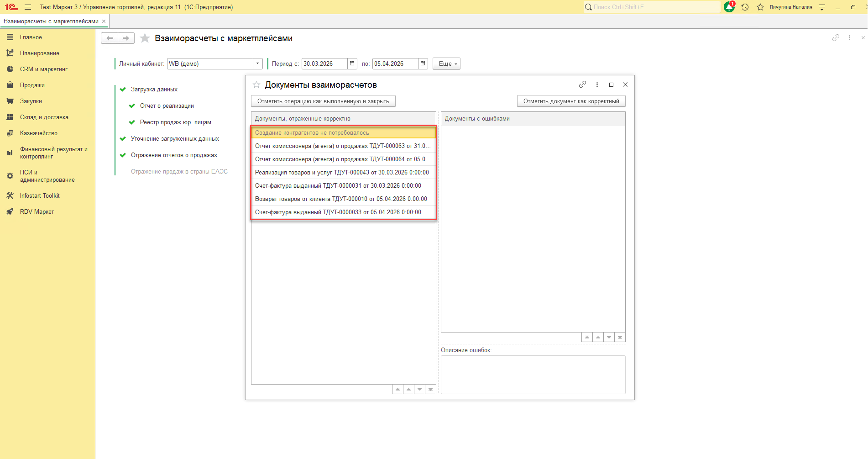Image resolution: width=868 pixels, height=459 pixels.
Task: Click the notifications bell icon
Action: pos(729,7)
